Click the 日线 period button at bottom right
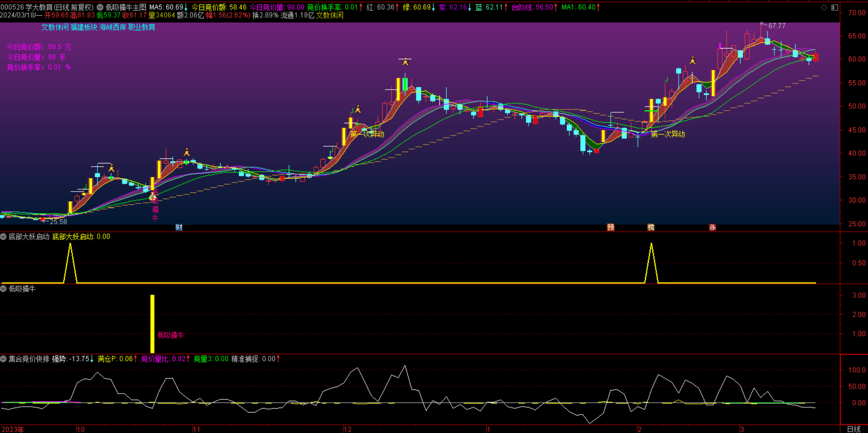Image resolution: width=868 pixels, height=433 pixels. pos(854,429)
